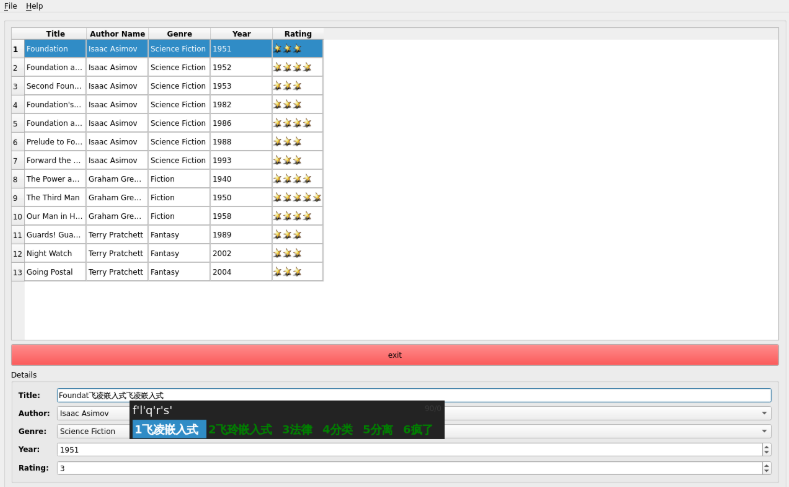Click the star rating in the Foundation row
The image size is (789, 487).
point(297,49)
